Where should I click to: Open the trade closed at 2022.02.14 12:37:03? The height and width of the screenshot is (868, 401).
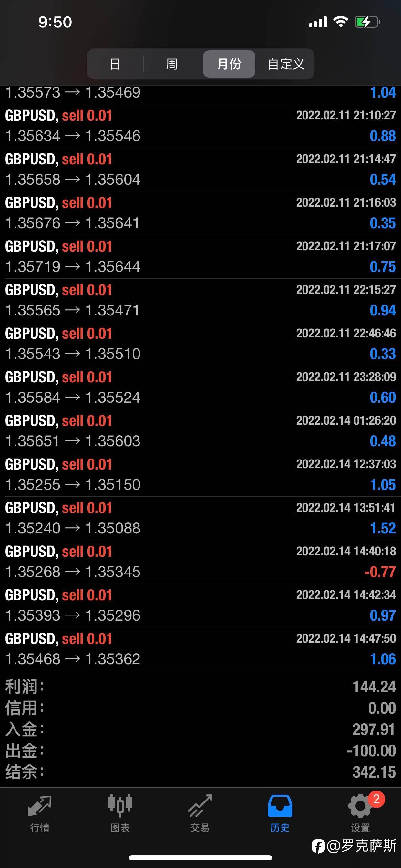pyautogui.click(x=200, y=474)
